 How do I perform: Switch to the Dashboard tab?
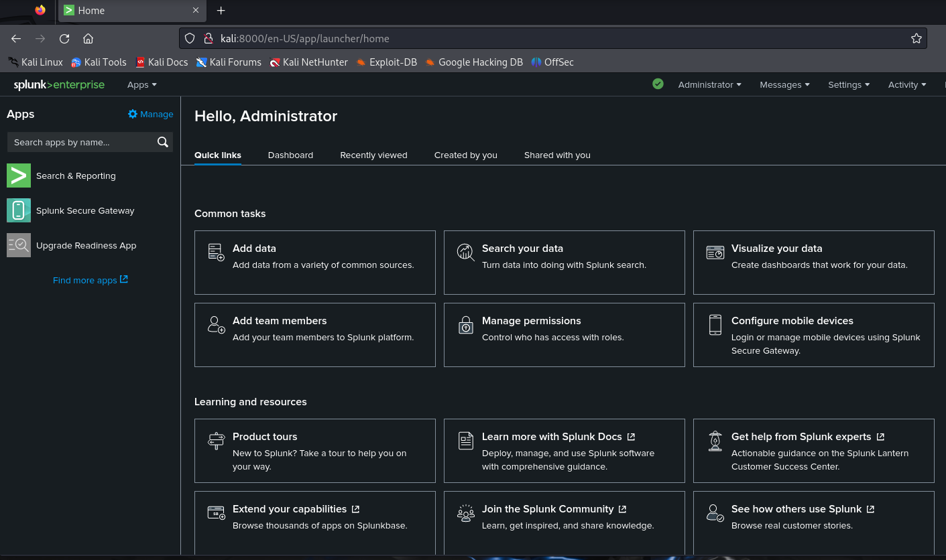(290, 155)
